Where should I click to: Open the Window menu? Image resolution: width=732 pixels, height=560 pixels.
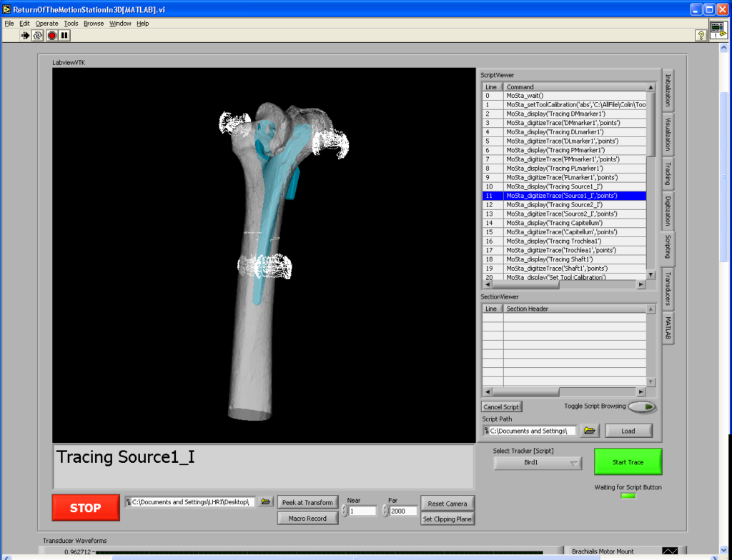tap(120, 24)
